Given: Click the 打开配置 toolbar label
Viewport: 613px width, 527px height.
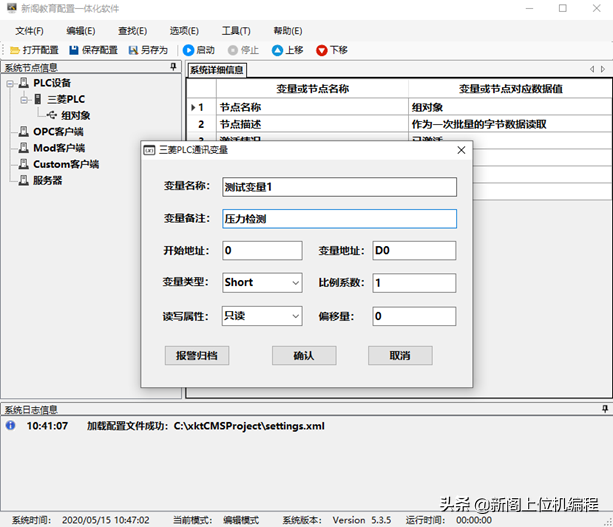Looking at the screenshot, I should tap(41, 50).
